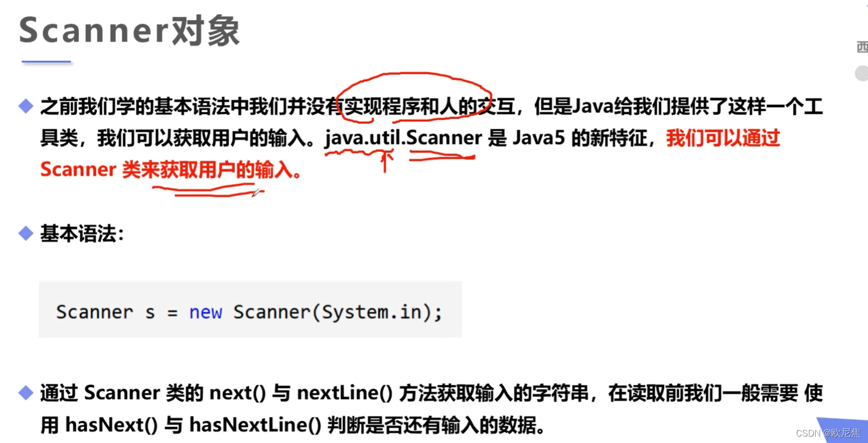This screenshot has height=443, width=868.
Task: Click the hasNext() method name
Action: pyautogui.click(x=111, y=425)
